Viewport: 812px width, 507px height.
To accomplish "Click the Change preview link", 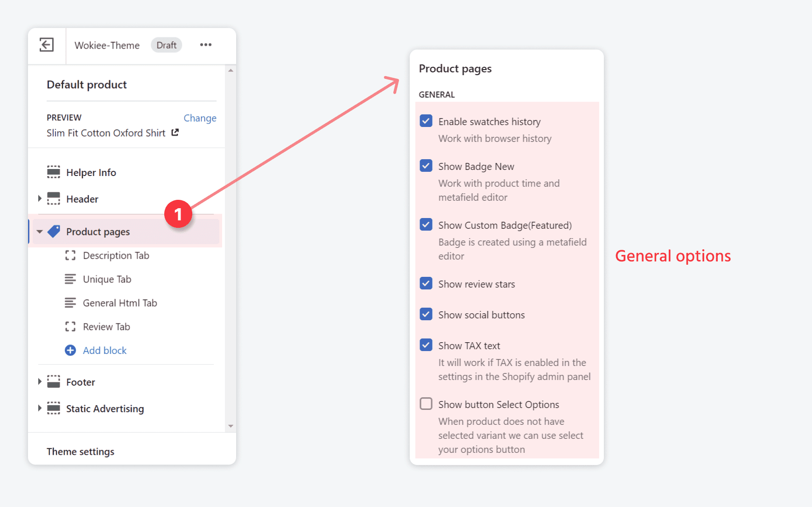I will click(x=200, y=118).
